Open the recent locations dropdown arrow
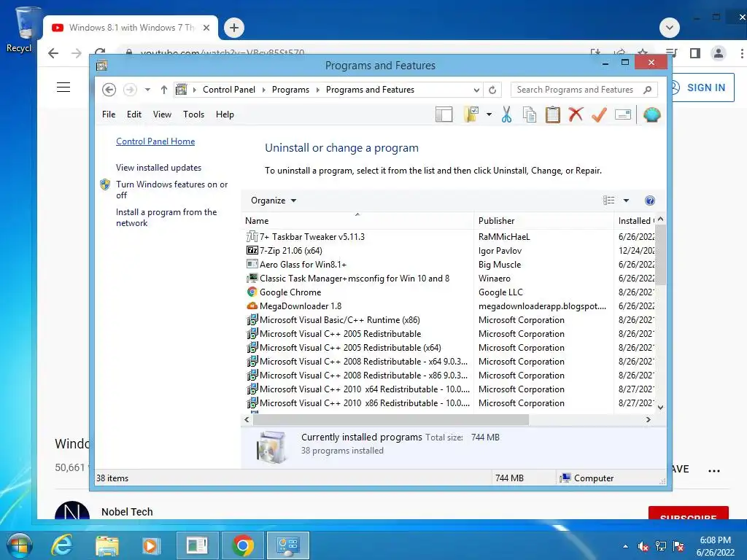The width and height of the screenshot is (747, 560). tap(147, 90)
